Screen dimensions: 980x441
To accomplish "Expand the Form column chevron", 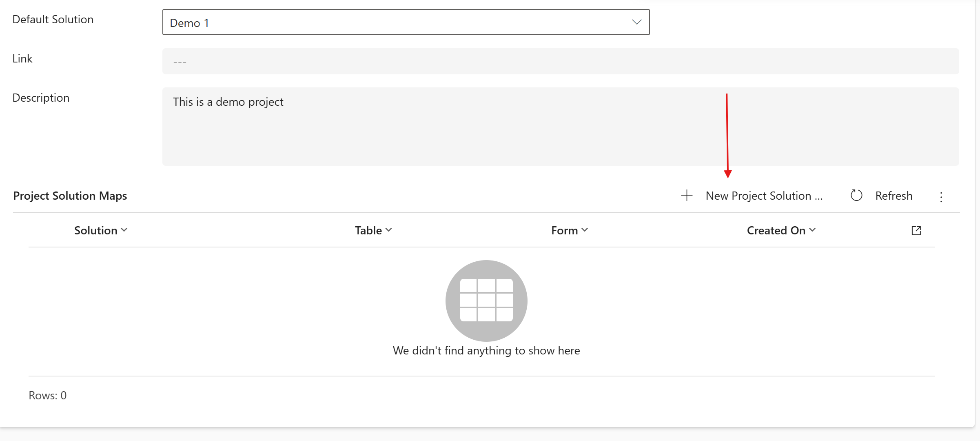I will 585,230.
